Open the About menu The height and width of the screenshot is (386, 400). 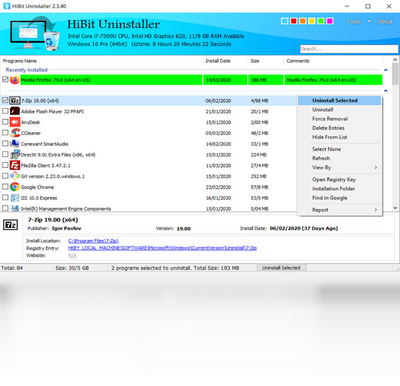[385, 21]
